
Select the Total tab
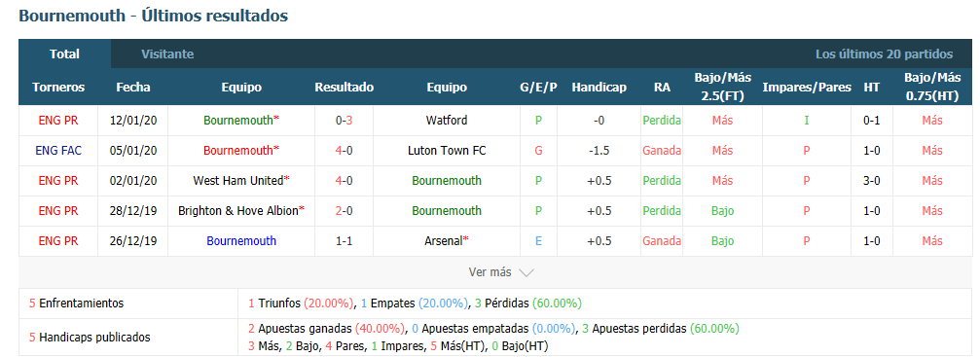[x=64, y=54]
